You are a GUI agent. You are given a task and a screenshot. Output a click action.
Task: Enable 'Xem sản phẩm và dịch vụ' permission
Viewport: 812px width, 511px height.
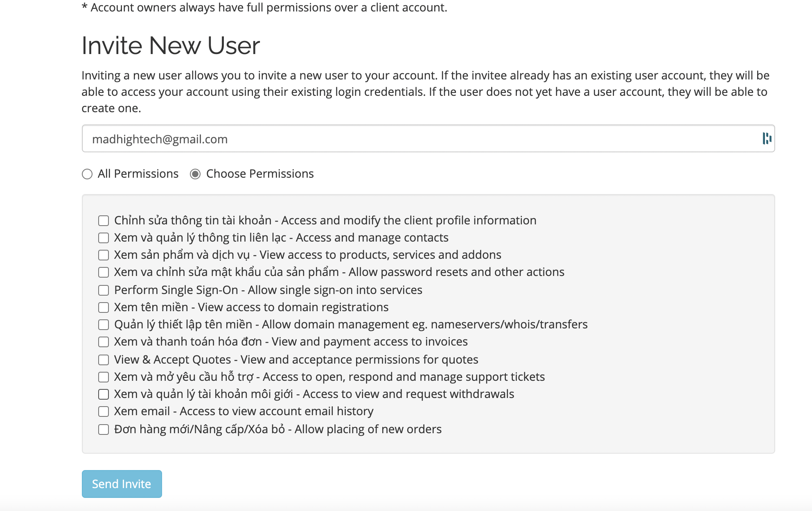coord(104,255)
